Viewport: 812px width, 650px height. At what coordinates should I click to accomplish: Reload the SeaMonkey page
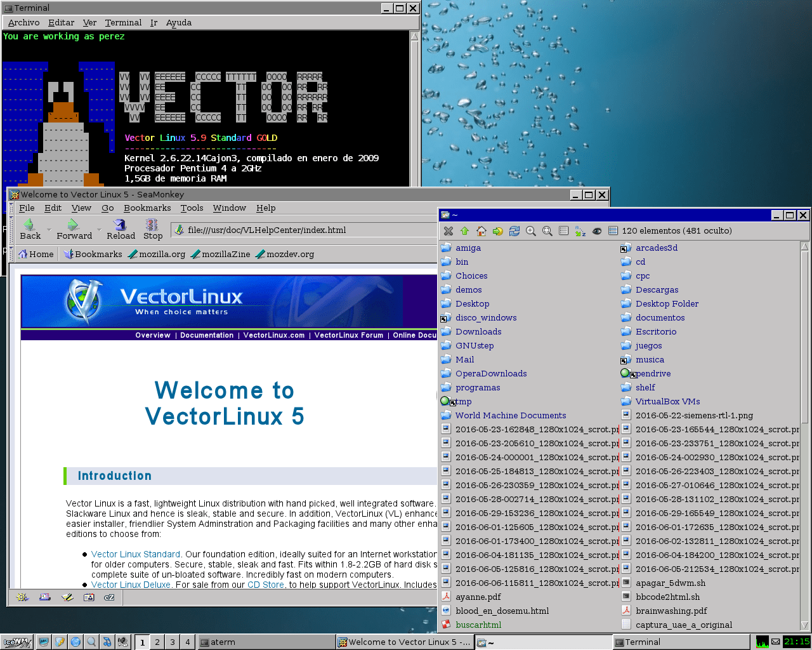pyautogui.click(x=121, y=229)
